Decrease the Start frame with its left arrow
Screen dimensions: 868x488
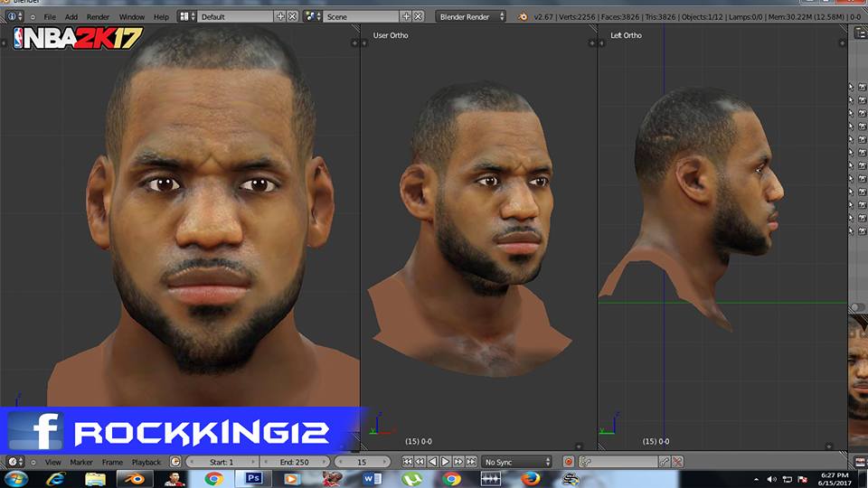(192, 462)
